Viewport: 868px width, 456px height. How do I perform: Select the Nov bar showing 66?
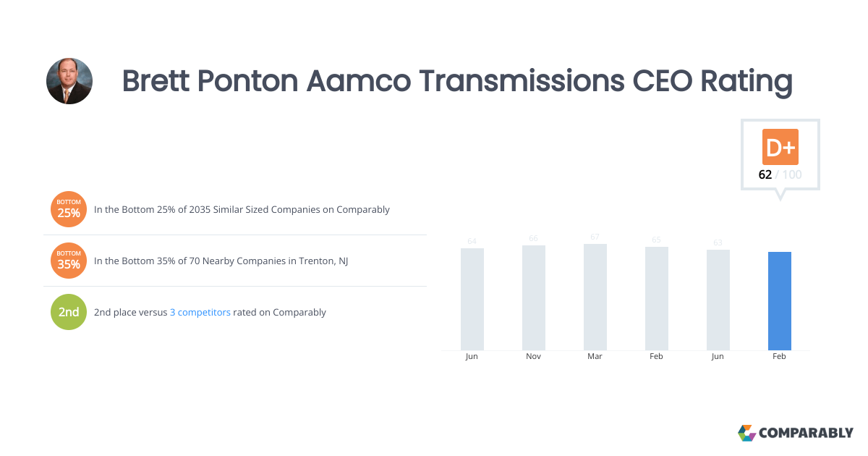pos(534,298)
